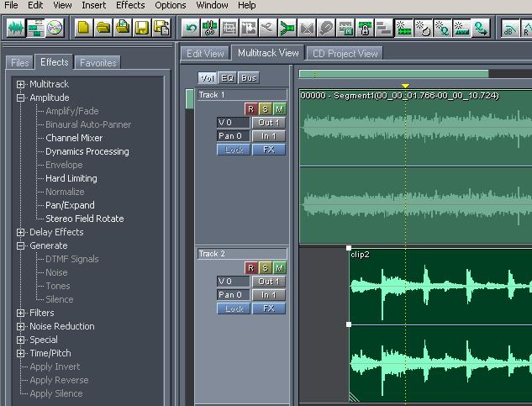
Task: Click the multitrack view toolbar icon
Action: coord(35,28)
